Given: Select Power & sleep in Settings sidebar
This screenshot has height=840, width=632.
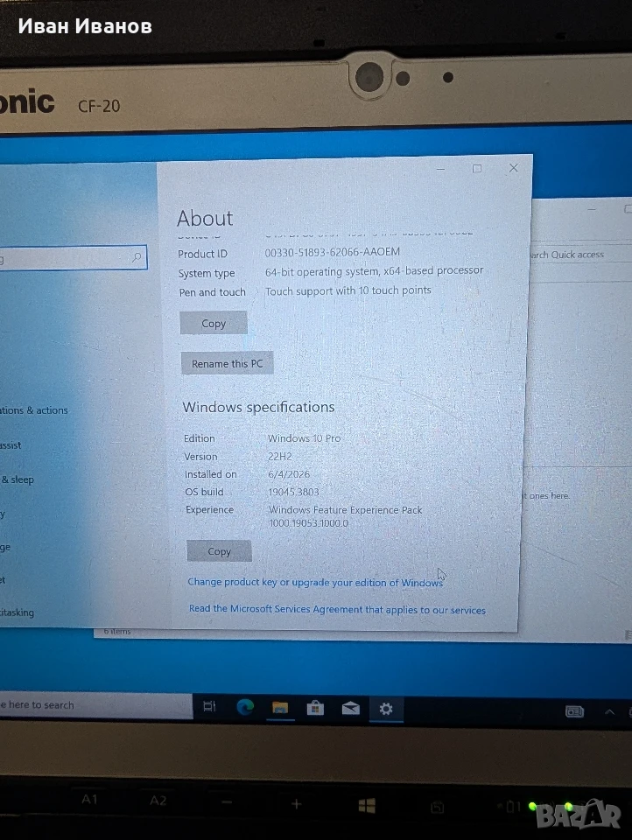Looking at the screenshot, I should (18, 479).
